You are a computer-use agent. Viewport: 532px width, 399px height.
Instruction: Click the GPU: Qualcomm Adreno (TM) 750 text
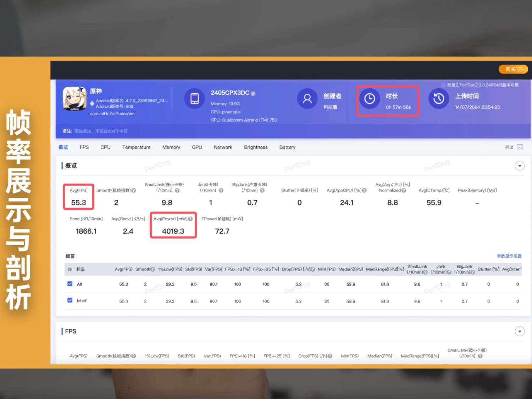[x=244, y=120]
